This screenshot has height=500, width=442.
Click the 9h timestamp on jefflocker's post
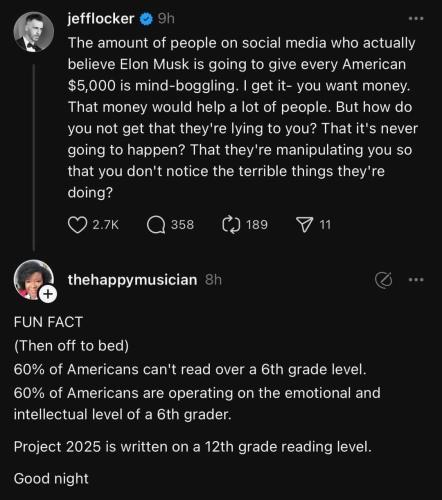(x=166, y=19)
